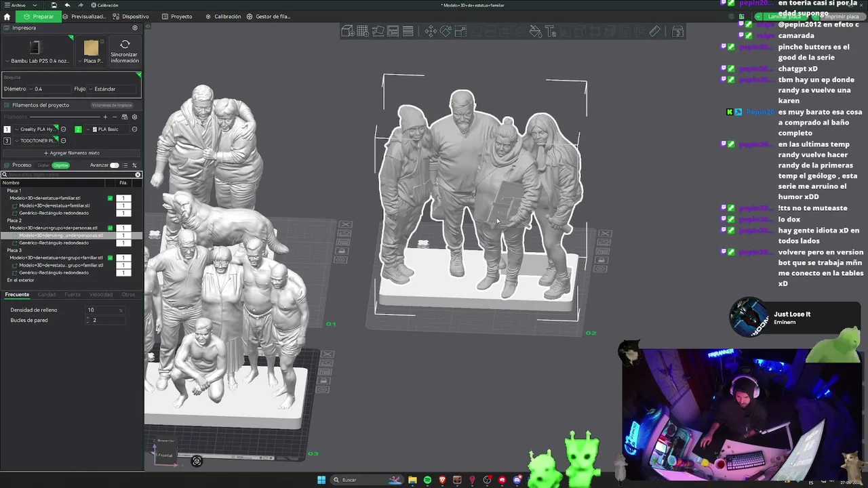
Task: Select Placa 3 in the object list
Action: coord(14,251)
